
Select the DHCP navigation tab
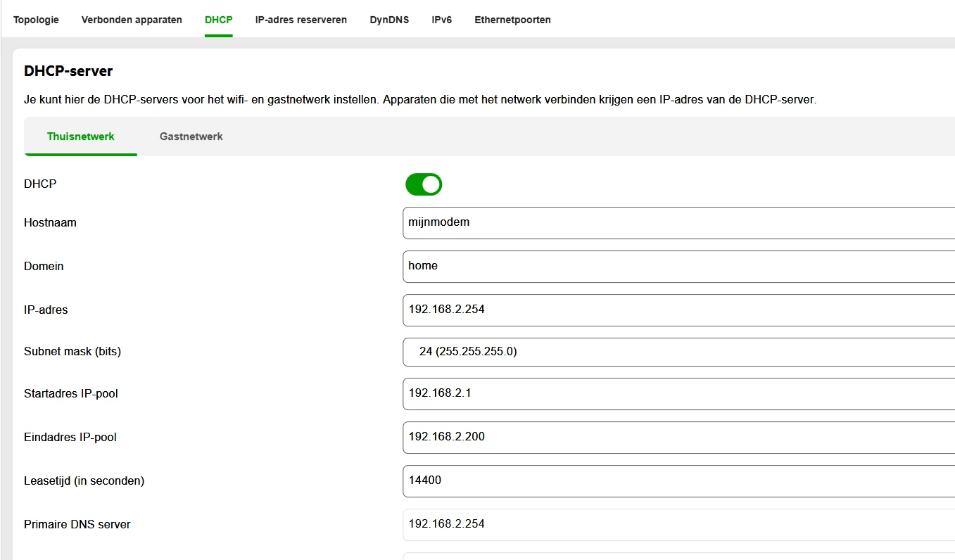218,20
